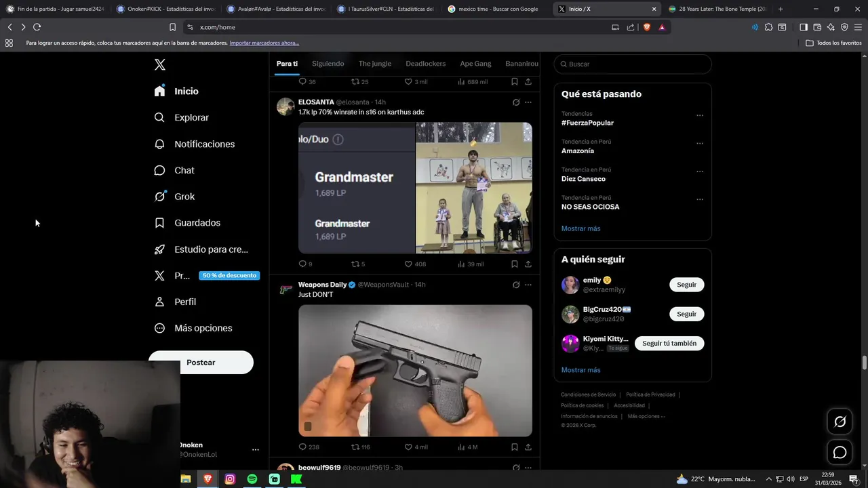Share the ELOSANTA post
The image size is (868, 488).
coord(528,264)
